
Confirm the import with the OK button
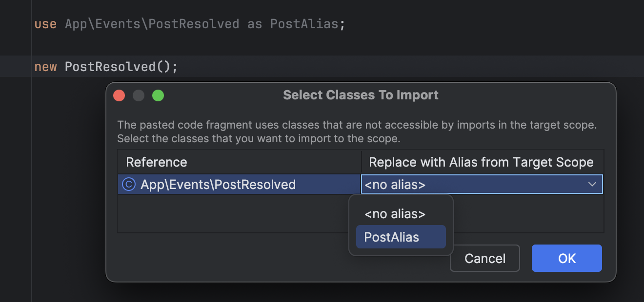566,258
